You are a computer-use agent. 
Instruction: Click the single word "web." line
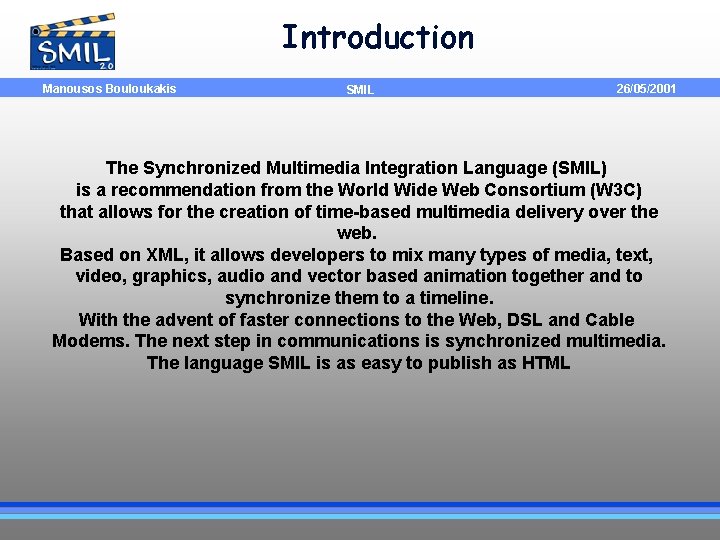pos(357,233)
